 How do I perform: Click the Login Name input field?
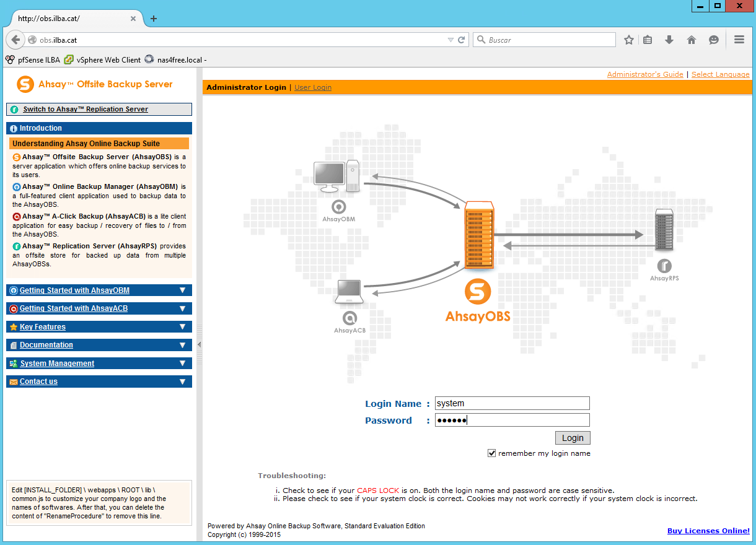[512, 403]
